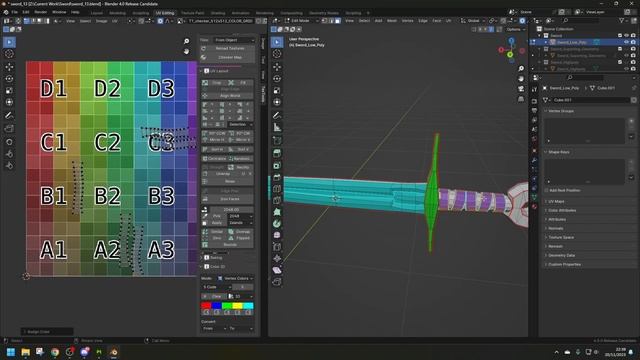Viewport: 640px width, 360px height.
Task: Open the Edit Mode dropdown
Action: [x=301, y=20]
